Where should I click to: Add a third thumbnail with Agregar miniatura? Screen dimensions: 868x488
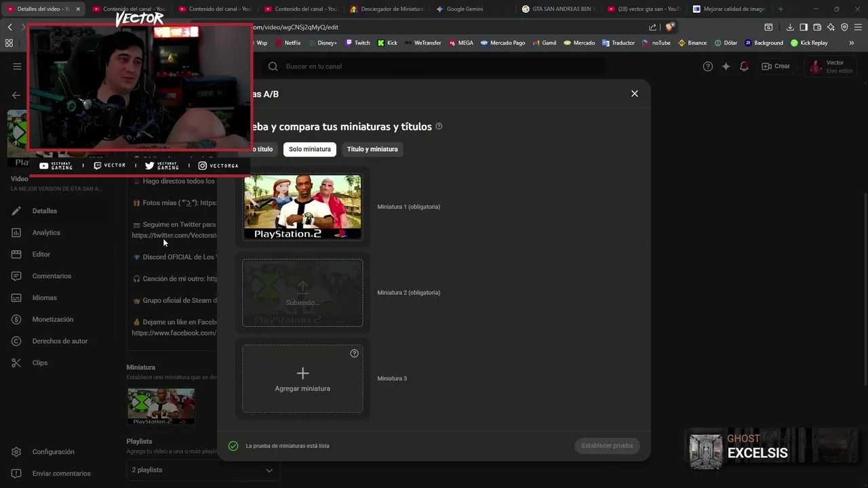pyautogui.click(x=302, y=379)
